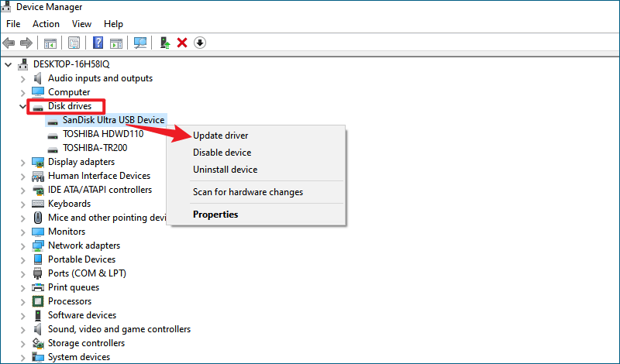620x364 pixels.
Task: Click the Portable Devices icon
Action: [38, 259]
